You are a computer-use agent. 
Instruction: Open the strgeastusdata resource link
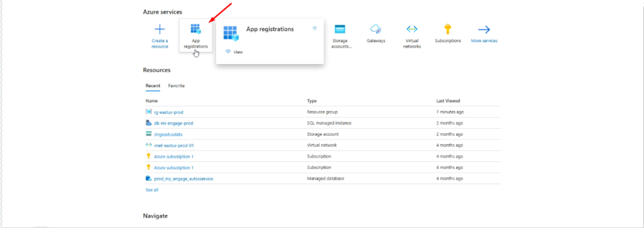pos(168,134)
